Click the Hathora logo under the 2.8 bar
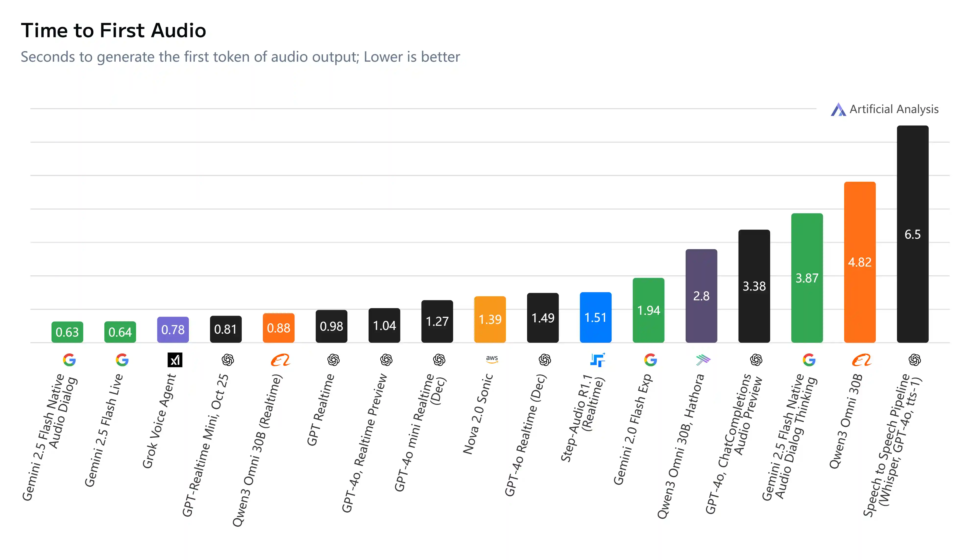 click(x=703, y=360)
